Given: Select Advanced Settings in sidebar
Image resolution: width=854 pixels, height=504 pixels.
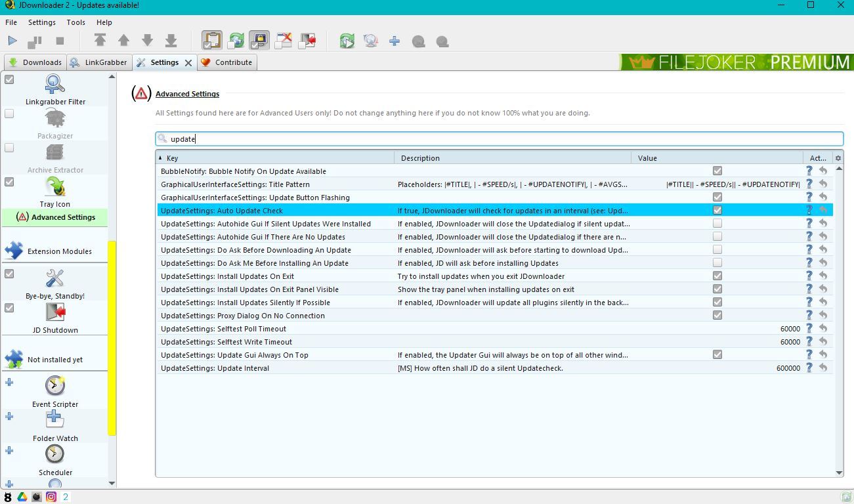Looking at the screenshot, I should tap(55, 217).
